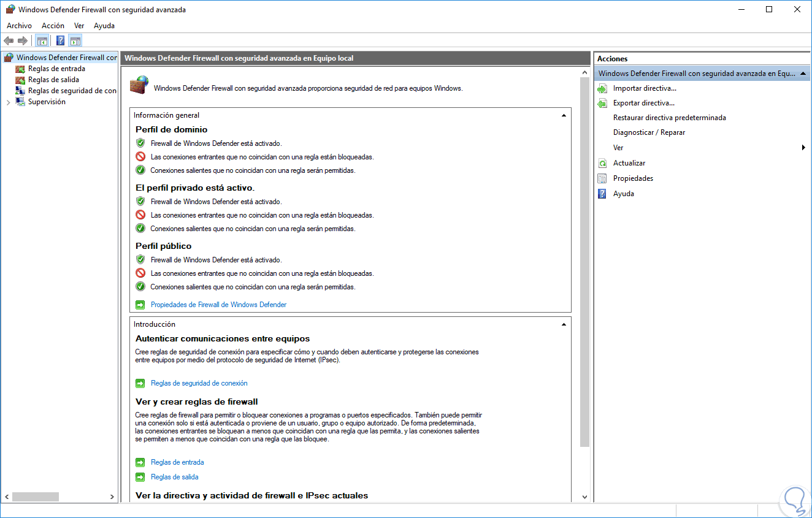This screenshot has width=812, height=518.
Task: Click the Importar directiva green icon
Action: pos(602,89)
